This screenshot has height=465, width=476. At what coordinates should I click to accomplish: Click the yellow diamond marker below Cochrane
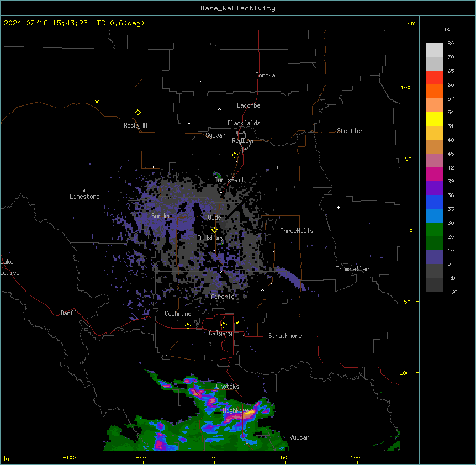tap(188, 326)
